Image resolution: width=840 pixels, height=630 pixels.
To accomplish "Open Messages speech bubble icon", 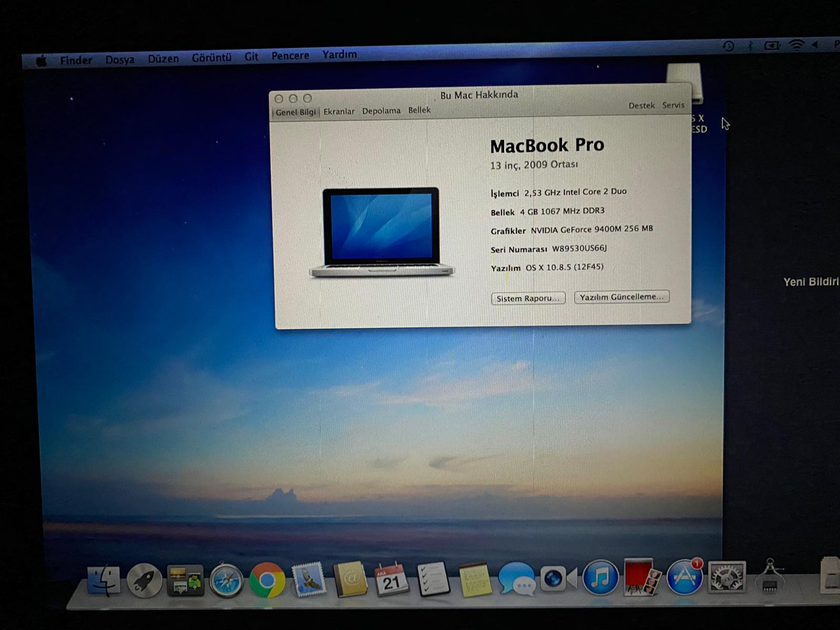I will [x=516, y=579].
